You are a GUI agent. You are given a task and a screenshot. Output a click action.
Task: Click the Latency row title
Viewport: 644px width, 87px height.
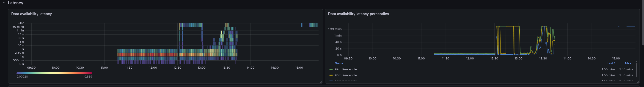[16, 3]
